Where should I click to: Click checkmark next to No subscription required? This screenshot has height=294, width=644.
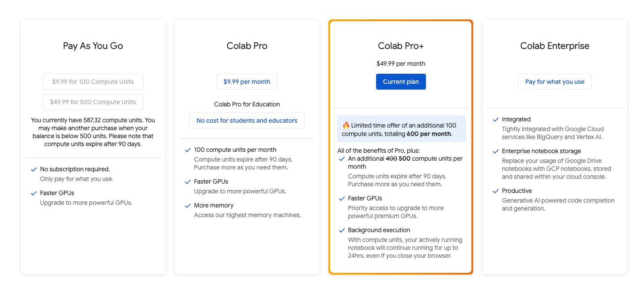point(34,170)
